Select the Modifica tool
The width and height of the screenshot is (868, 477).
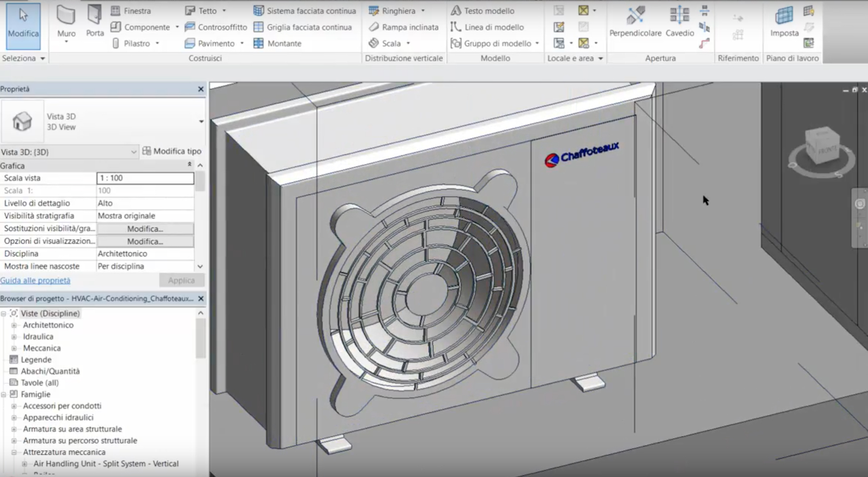(23, 25)
